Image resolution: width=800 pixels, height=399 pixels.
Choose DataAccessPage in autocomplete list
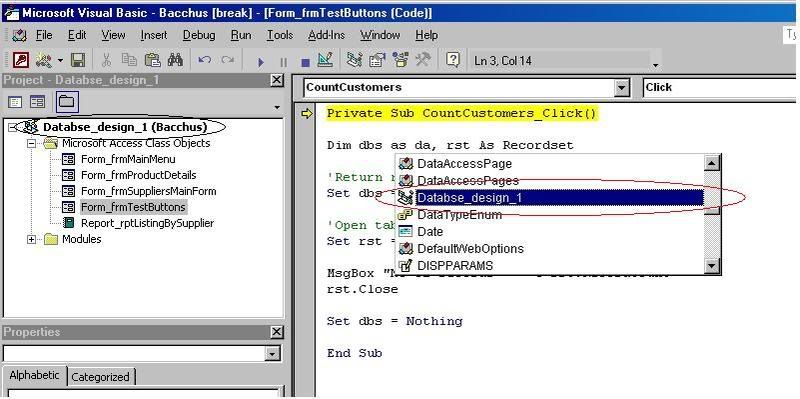464,164
